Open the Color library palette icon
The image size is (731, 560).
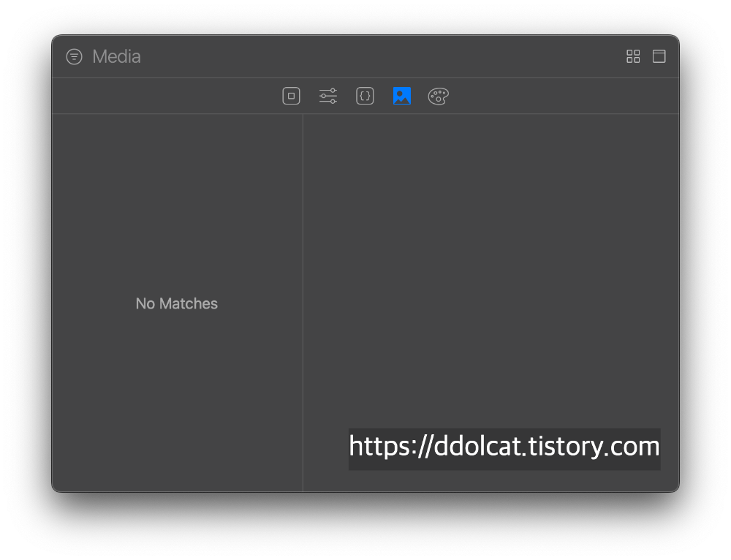438,96
